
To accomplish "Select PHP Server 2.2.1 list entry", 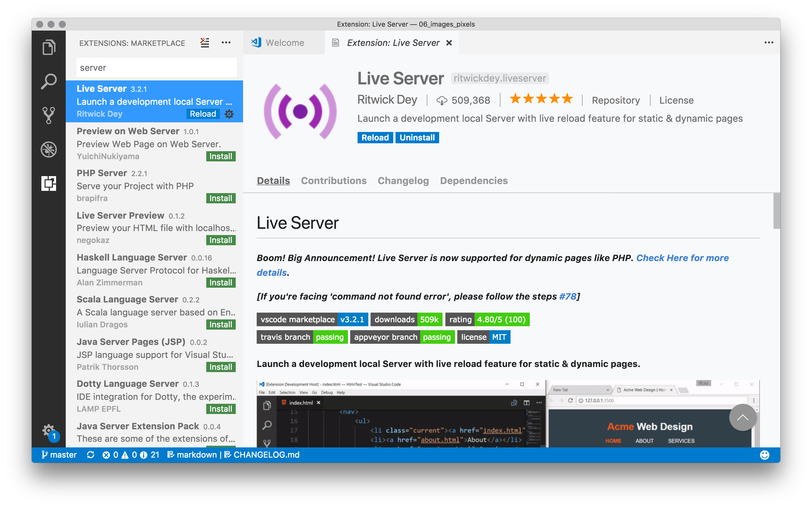I will 154,185.
